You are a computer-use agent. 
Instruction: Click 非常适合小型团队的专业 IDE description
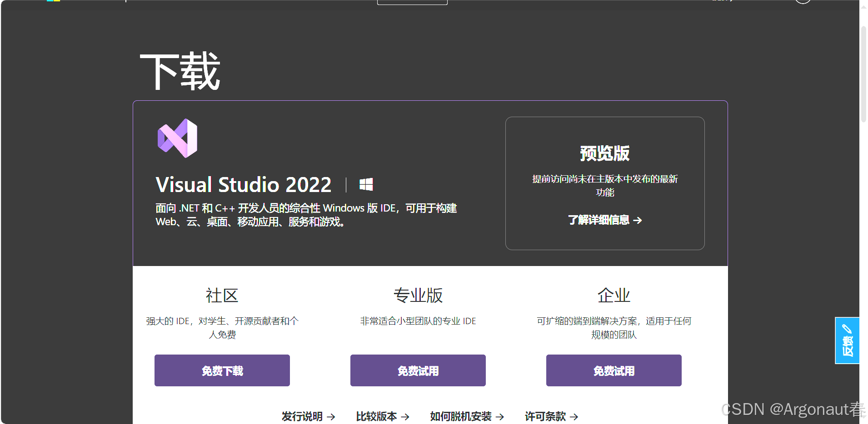[418, 321]
